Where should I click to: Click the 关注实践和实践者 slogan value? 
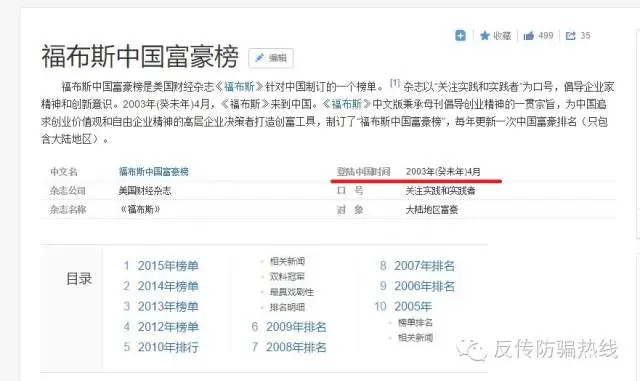point(440,190)
